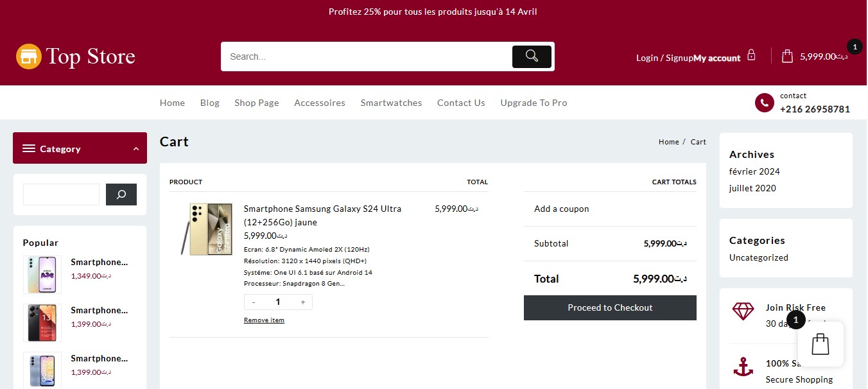Click the diamond Join Risk Free icon
The width and height of the screenshot is (868, 389).
pos(743,311)
